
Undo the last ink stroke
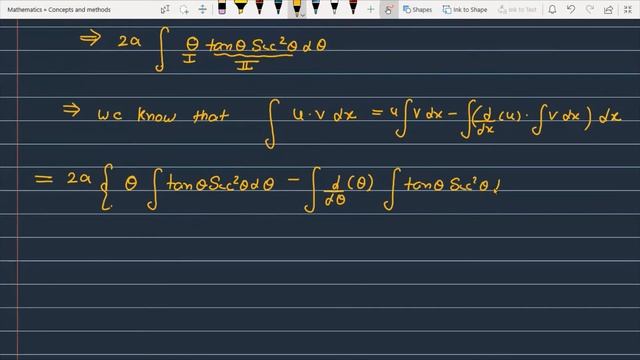tap(571, 9)
